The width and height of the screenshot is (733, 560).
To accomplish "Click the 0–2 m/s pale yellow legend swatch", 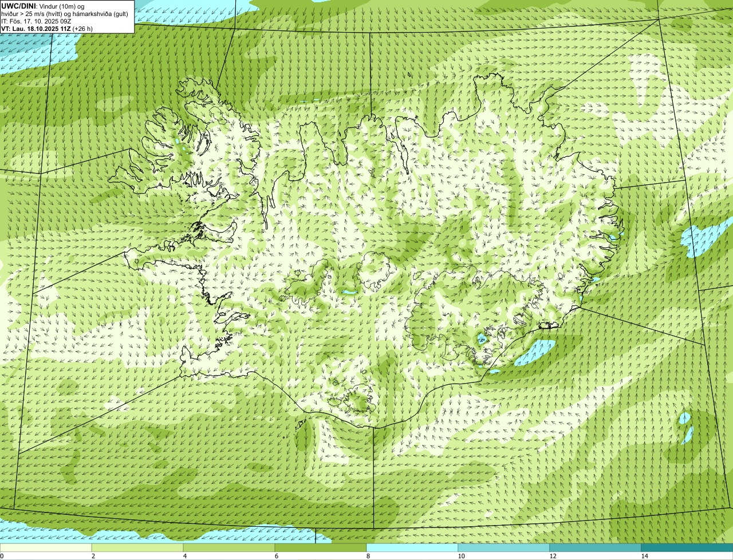I will [x=46, y=547].
